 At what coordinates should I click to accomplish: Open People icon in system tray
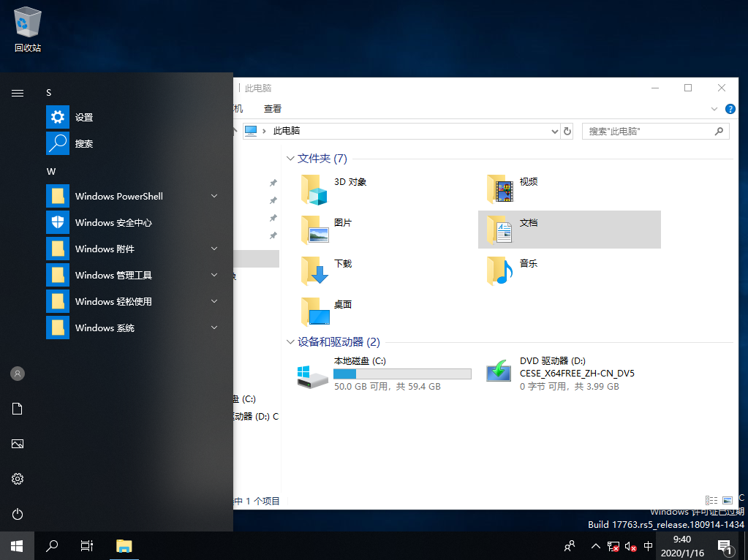[570, 545]
